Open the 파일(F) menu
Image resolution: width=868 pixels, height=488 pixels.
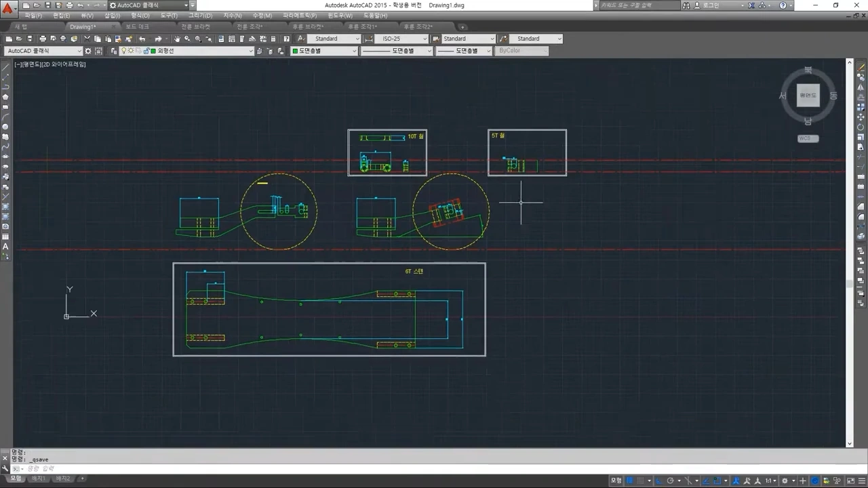tap(33, 16)
